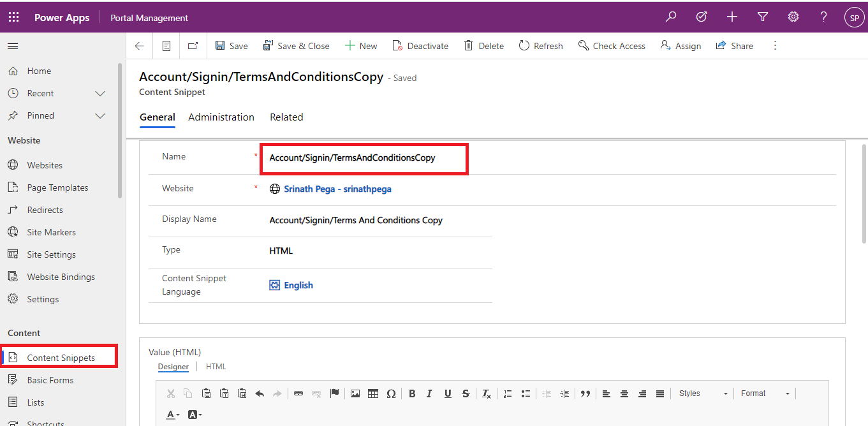This screenshot has height=426, width=868.
Task: Click the Insert Image icon in editor
Action: pos(355,393)
